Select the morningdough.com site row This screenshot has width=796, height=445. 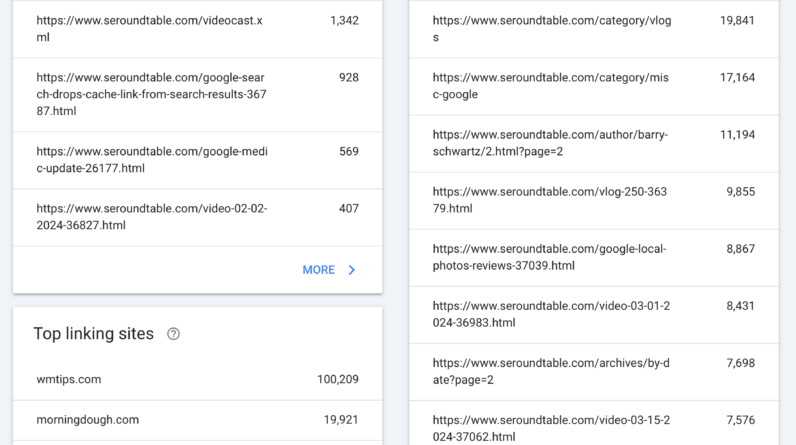tap(197, 420)
